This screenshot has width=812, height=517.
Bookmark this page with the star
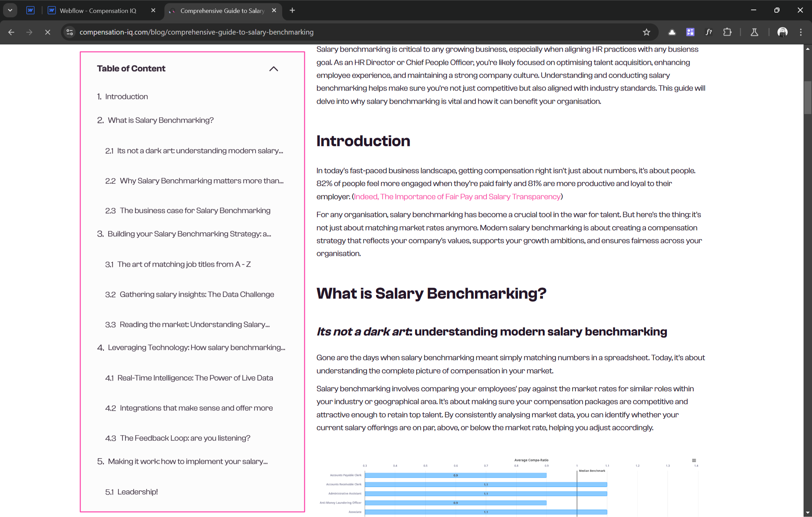(646, 32)
